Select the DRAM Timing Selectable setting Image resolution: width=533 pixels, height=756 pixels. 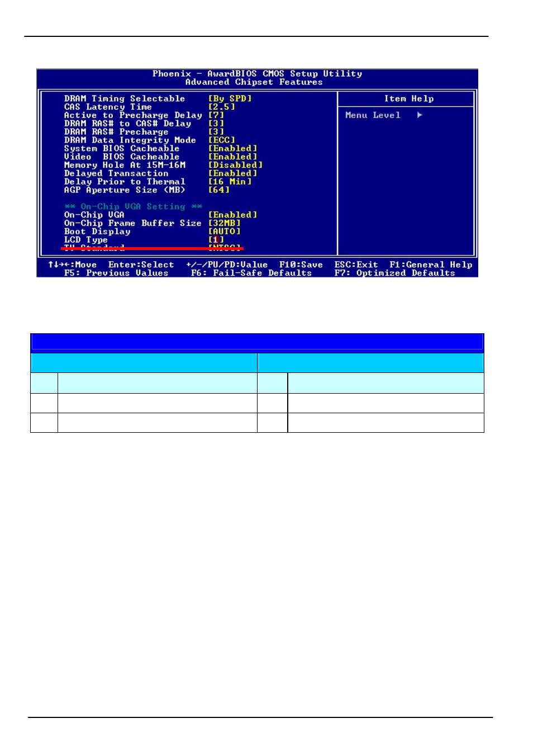124,98
